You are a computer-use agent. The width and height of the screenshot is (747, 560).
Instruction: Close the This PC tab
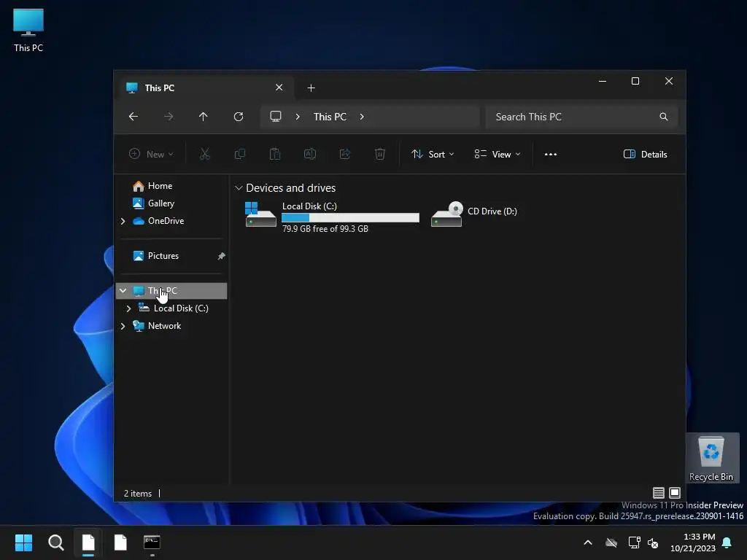(x=279, y=87)
